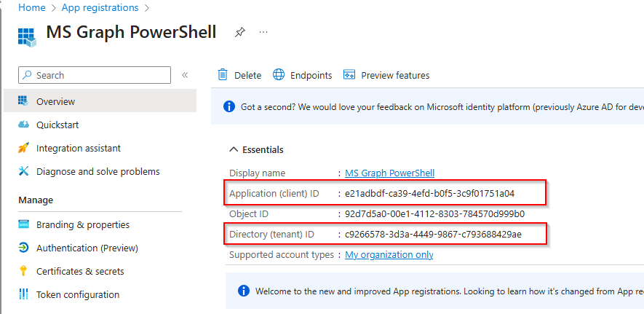Open the more options ellipsis beside the title
The image size is (644, 314).
(x=263, y=32)
